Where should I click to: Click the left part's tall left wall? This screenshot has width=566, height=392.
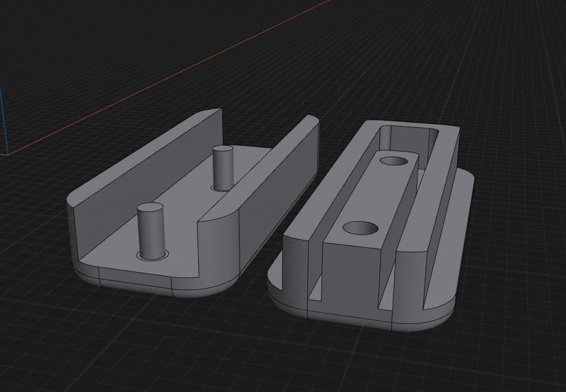pyautogui.click(x=144, y=184)
